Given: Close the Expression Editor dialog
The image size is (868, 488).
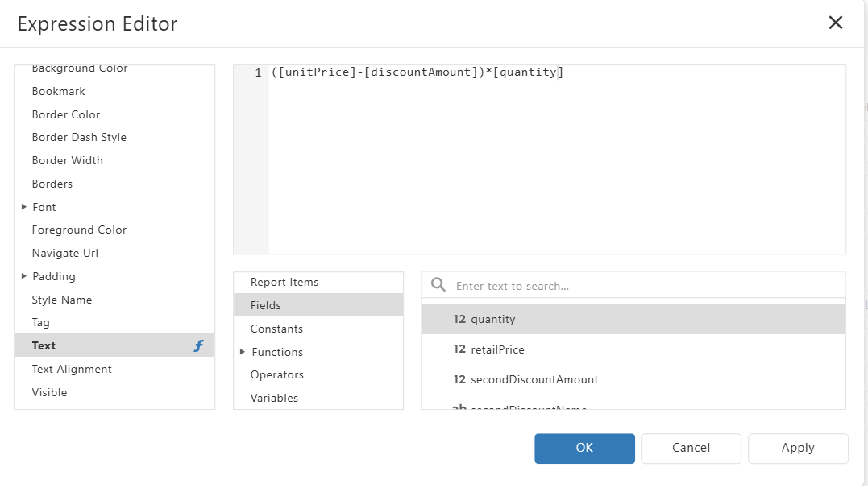Looking at the screenshot, I should 836,23.
